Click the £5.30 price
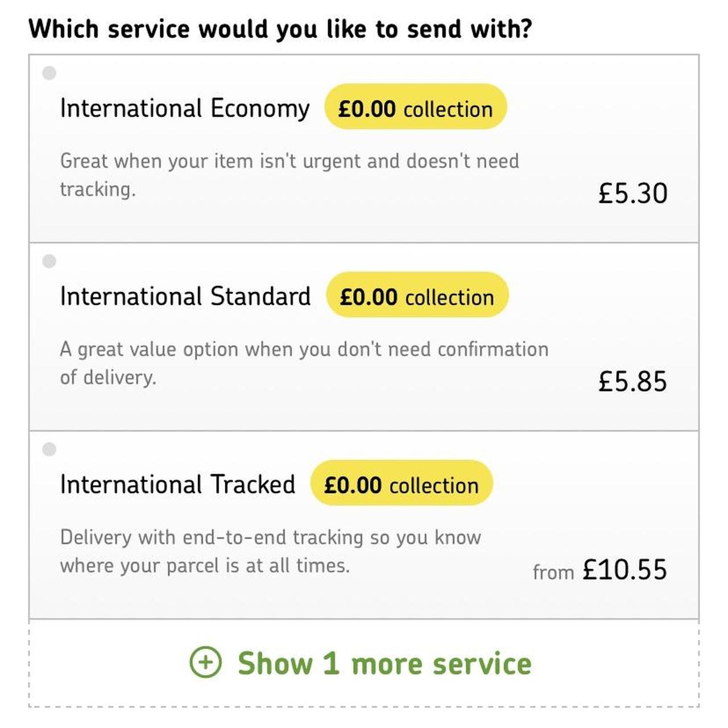Viewport: 728px width, 728px height. pyautogui.click(x=632, y=193)
